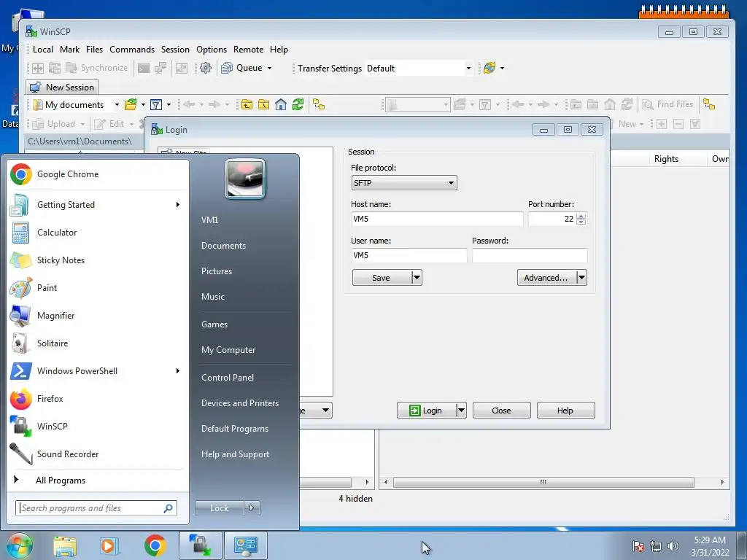The height and width of the screenshot is (560, 747).
Task: Open the Files menu
Action: pyautogui.click(x=94, y=50)
